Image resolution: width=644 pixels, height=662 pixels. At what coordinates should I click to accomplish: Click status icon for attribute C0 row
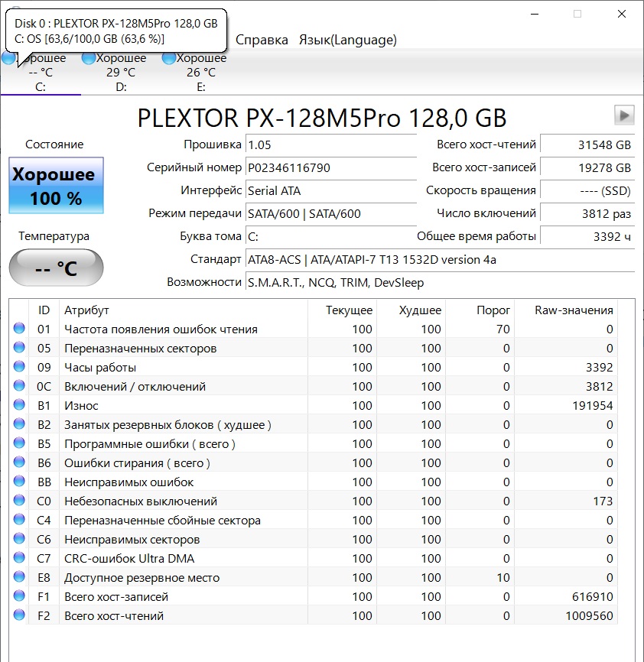click(19, 500)
